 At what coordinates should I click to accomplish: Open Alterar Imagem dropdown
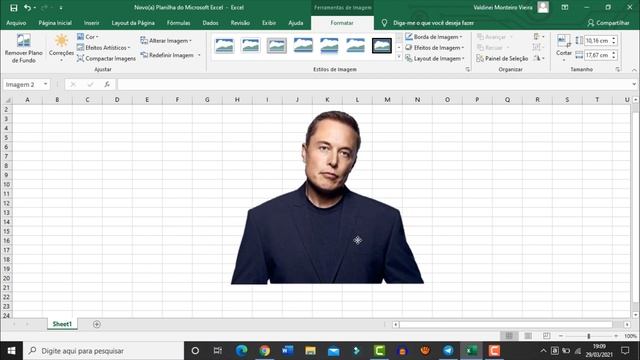(166, 41)
